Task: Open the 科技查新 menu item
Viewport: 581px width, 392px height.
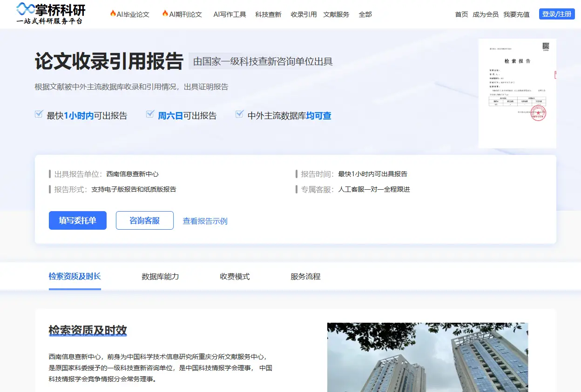Action: (x=268, y=14)
